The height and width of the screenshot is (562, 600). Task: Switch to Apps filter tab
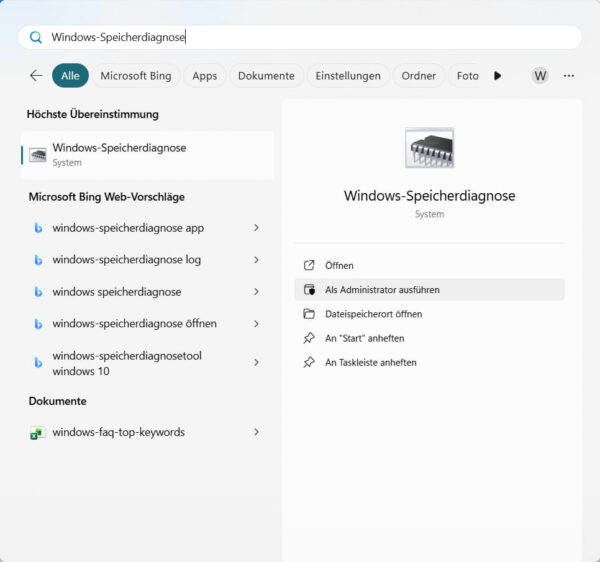tap(204, 75)
